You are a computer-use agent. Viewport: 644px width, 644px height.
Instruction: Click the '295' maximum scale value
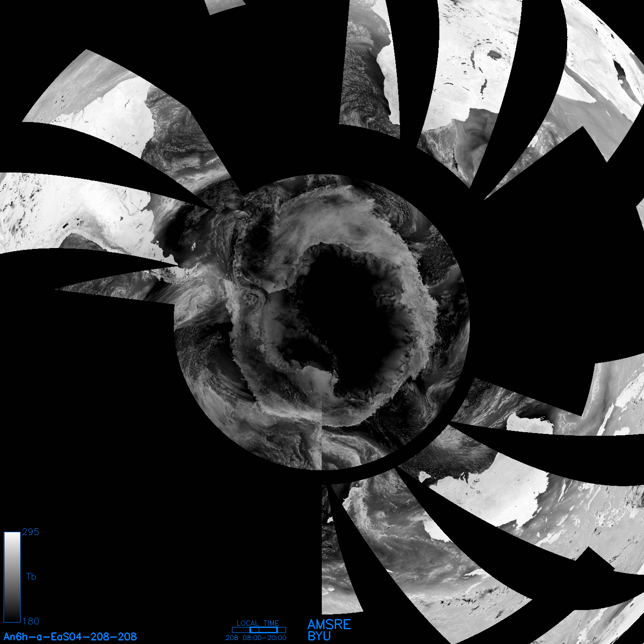click(30, 532)
